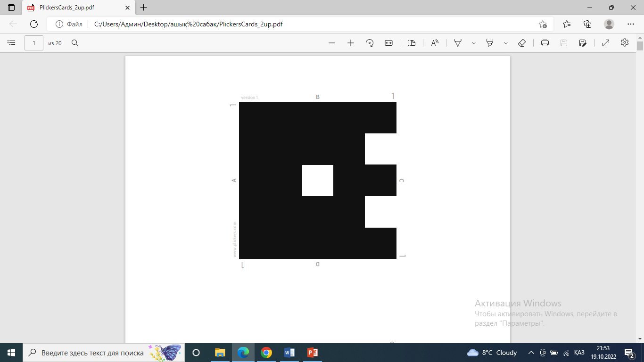
Task: Open File Explorer from the taskbar
Action: pos(220,353)
